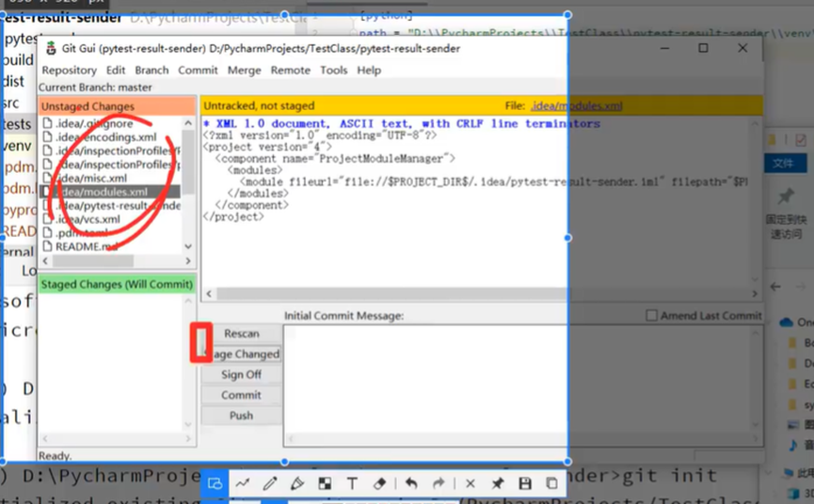
Task: Click the Rescan button
Action: pyautogui.click(x=242, y=334)
